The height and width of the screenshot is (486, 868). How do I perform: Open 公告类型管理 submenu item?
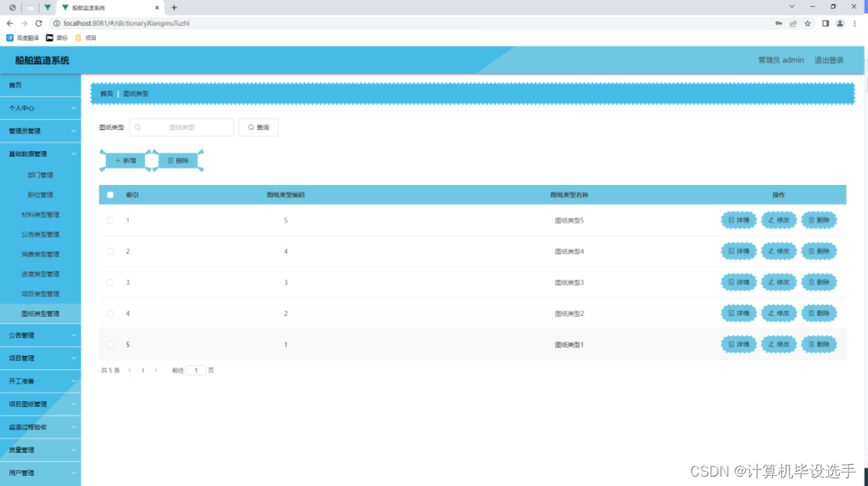(x=41, y=234)
